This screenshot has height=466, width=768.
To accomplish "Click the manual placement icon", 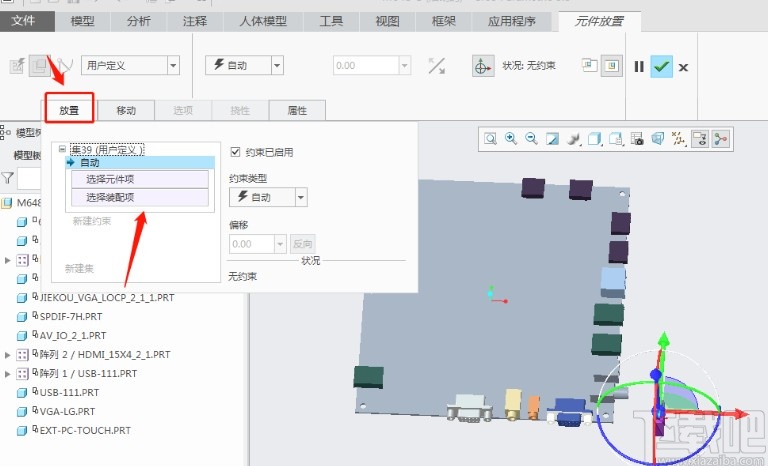I will [x=39, y=66].
